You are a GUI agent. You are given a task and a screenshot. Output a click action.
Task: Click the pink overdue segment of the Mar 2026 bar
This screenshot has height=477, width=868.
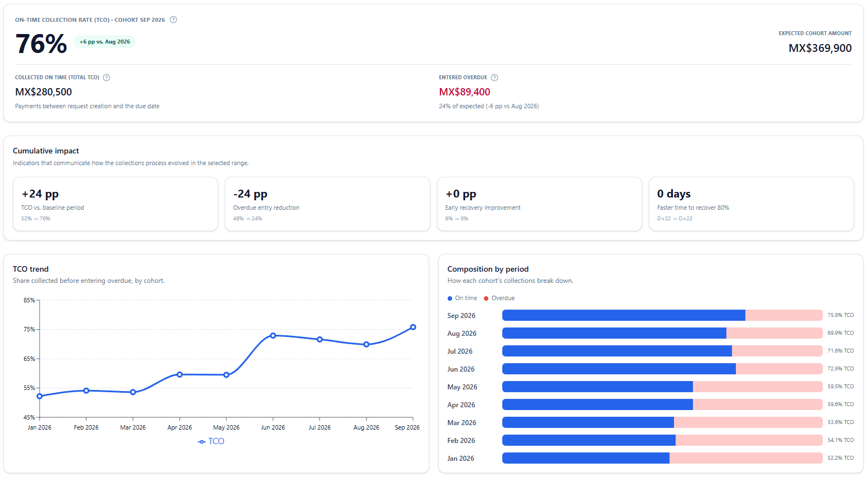point(748,422)
